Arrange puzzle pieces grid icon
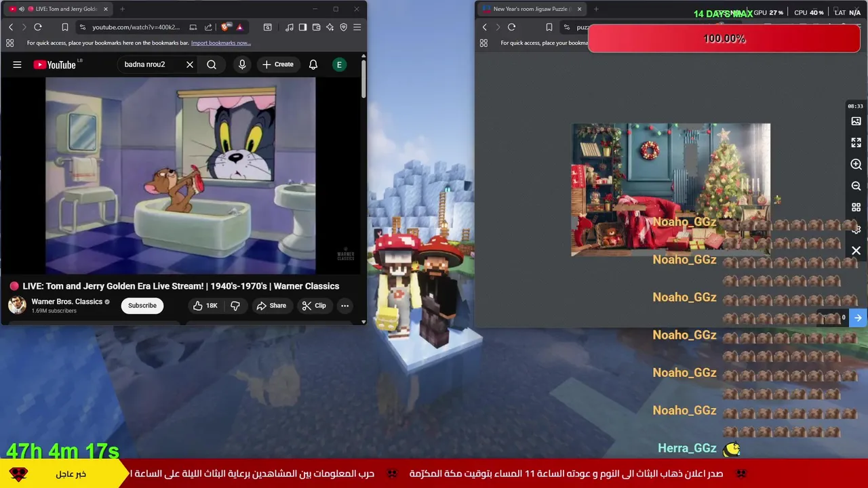The height and width of the screenshot is (488, 868). coord(856,207)
